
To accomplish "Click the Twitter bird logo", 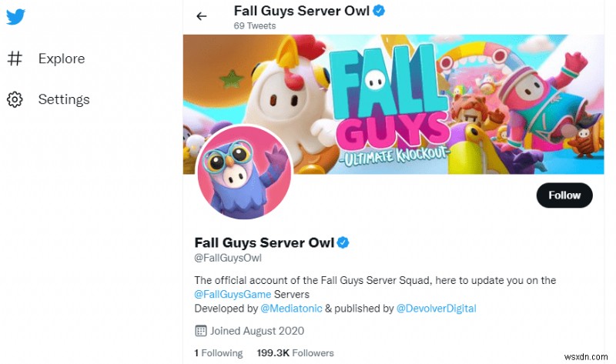I will 15,15.
